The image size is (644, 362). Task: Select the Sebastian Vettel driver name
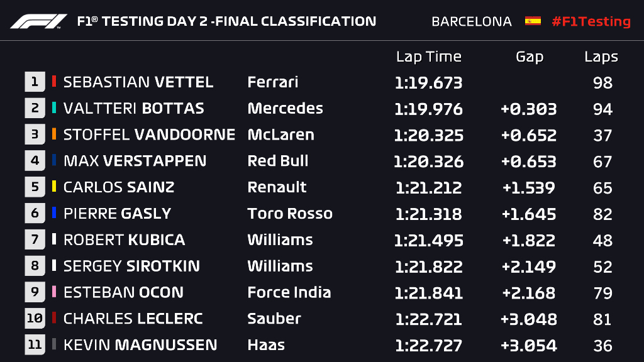138,82
